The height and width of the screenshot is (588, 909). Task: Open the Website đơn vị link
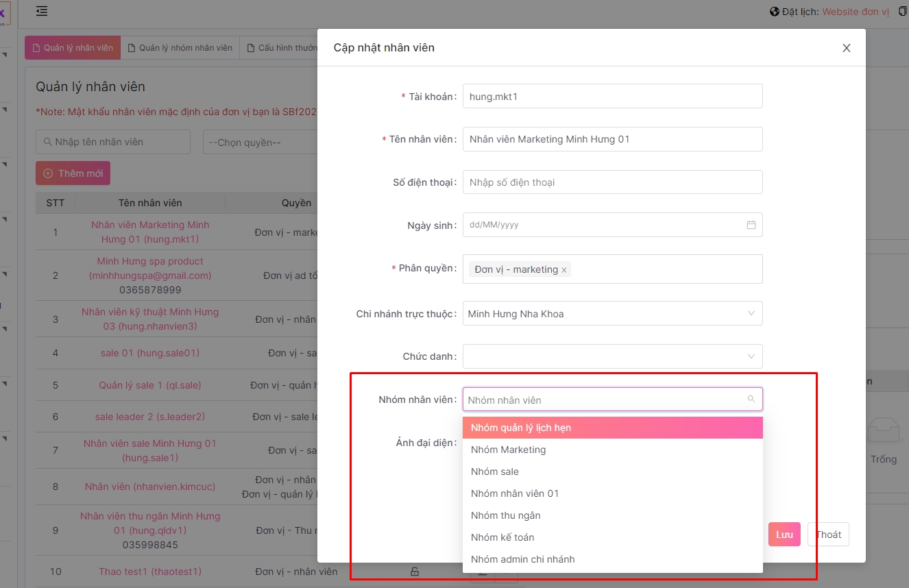point(855,12)
